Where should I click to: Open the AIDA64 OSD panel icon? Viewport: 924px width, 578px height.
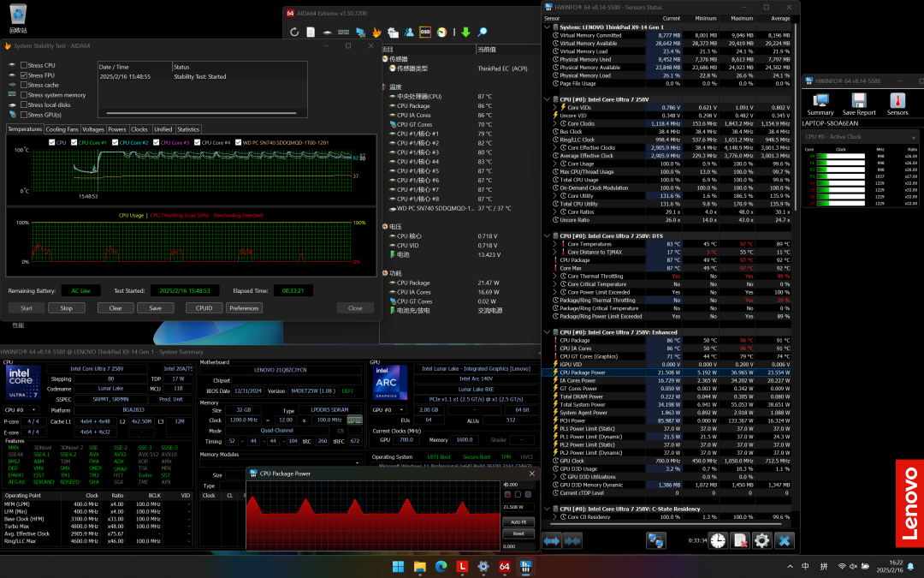[425, 32]
